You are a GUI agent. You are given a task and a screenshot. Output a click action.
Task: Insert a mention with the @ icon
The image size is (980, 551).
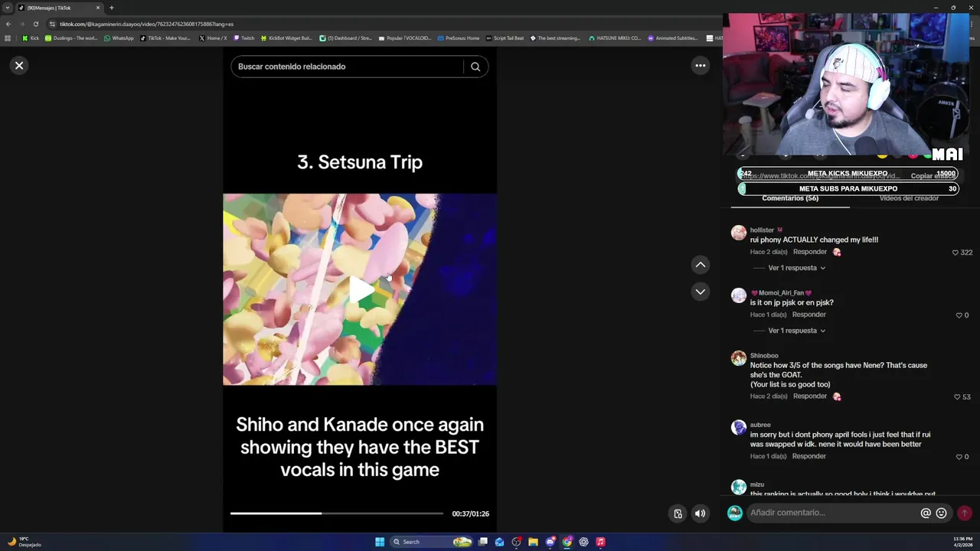(926, 514)
